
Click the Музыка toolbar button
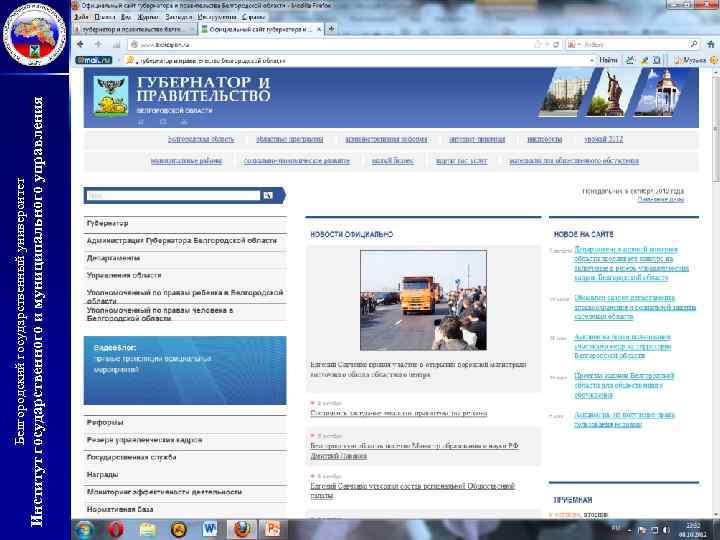pyautogui.click(x=692, y=60)
